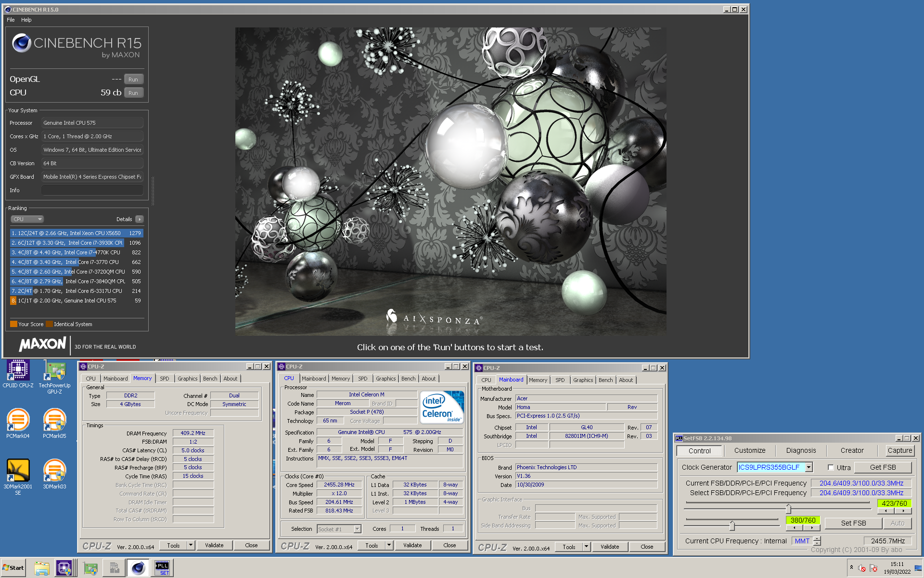The image size is (924, 578).
Task: Switch to Bench tab in CPU tab window
Action: (409, 379)
